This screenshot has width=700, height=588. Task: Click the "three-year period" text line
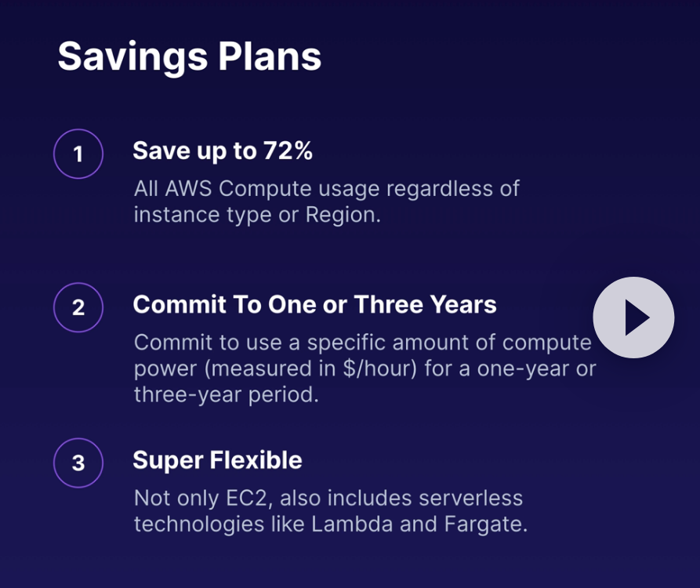226,394
